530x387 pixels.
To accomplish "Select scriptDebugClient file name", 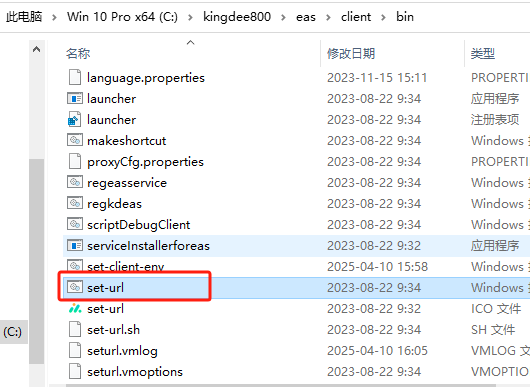I will (139, 225).
